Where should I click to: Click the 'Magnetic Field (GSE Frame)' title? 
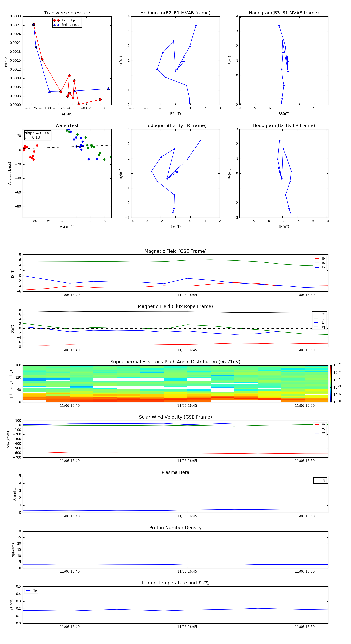point(175,251)
